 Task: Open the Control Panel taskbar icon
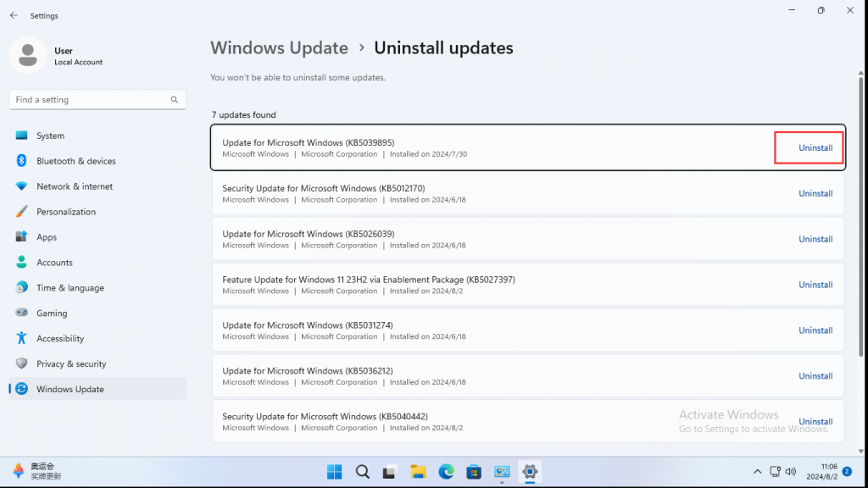coord(502,472)
